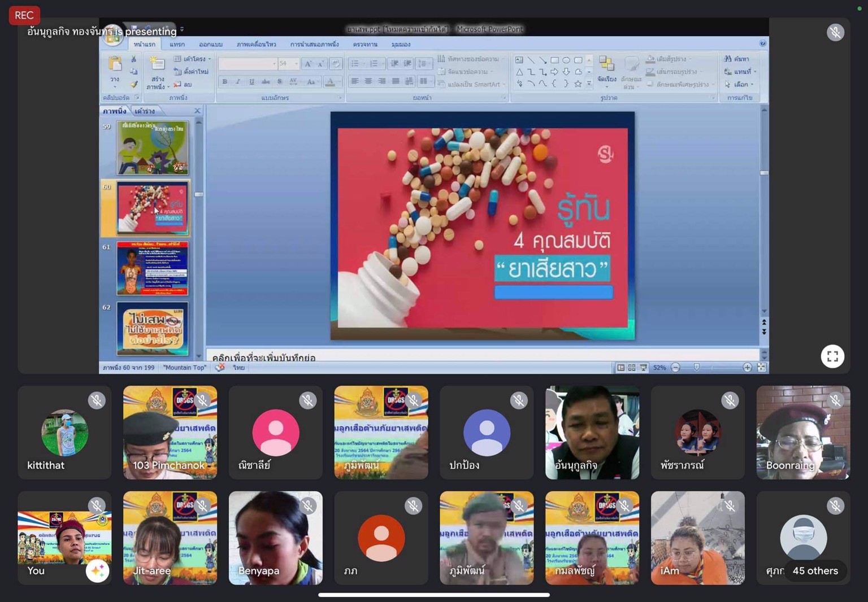Open the Outline (เค้าร่าง) pane tab
The width and height of the screenshot is (868, 602).
point(145,111)
